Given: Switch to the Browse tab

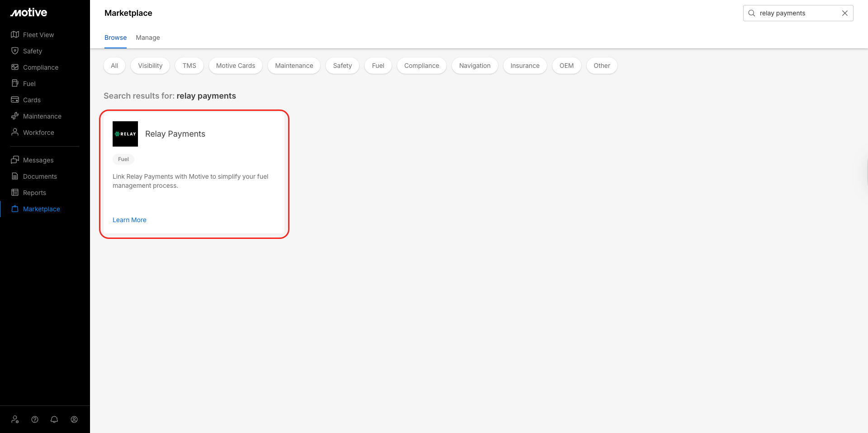Looking at the screenshot, I should [x=115, y=38].
